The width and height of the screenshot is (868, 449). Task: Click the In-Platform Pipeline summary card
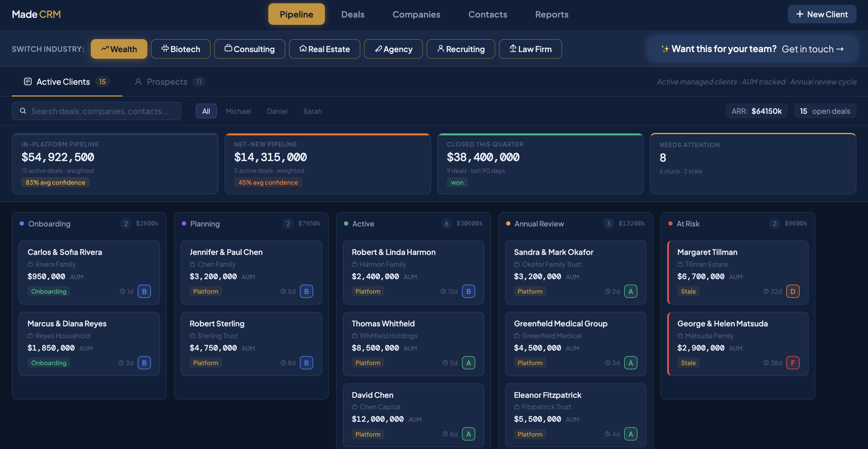pyautogui.click(x=115, y=163)
